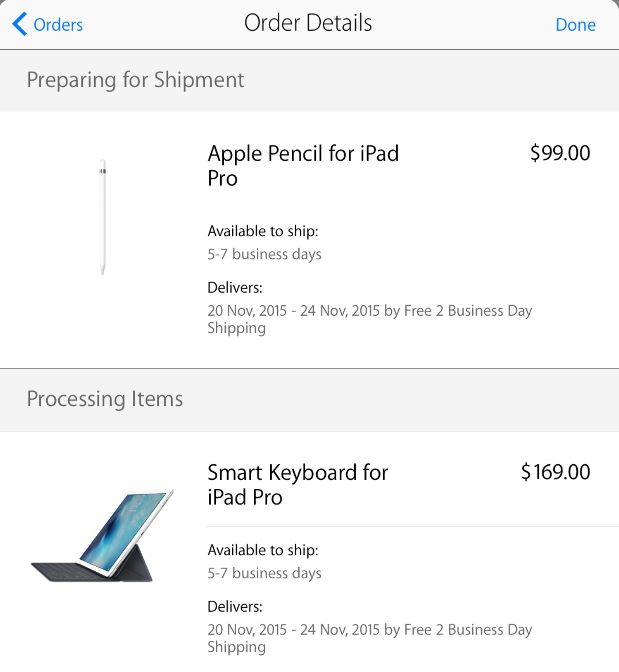This screenshot has width=619, height=672.
Task: Tap the $169.00 price
Action: [556, 472]
